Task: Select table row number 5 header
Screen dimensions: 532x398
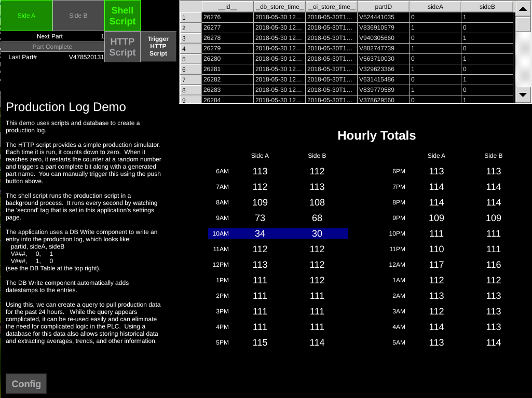Action: pyautogui.click(x=190, y=59)
